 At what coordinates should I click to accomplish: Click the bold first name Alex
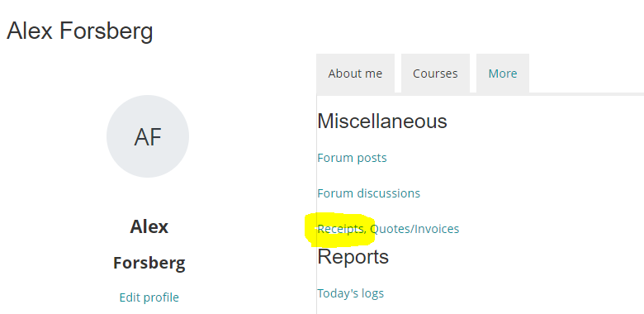pos(149,227)
